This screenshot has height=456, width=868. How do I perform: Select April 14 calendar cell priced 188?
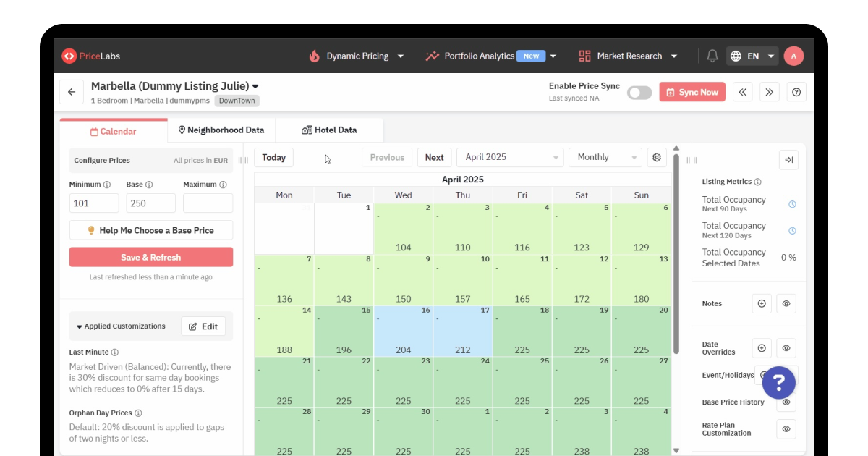tap(284, 331)
